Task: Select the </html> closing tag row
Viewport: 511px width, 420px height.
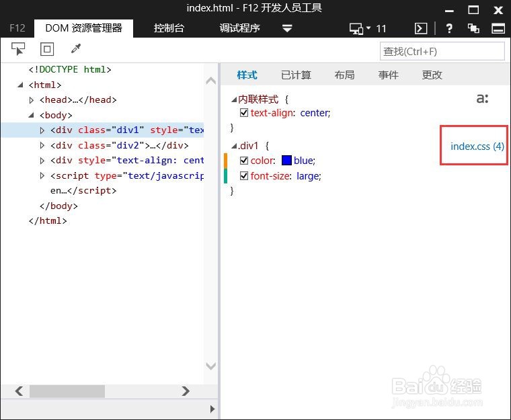Action: tap(48, 221)
